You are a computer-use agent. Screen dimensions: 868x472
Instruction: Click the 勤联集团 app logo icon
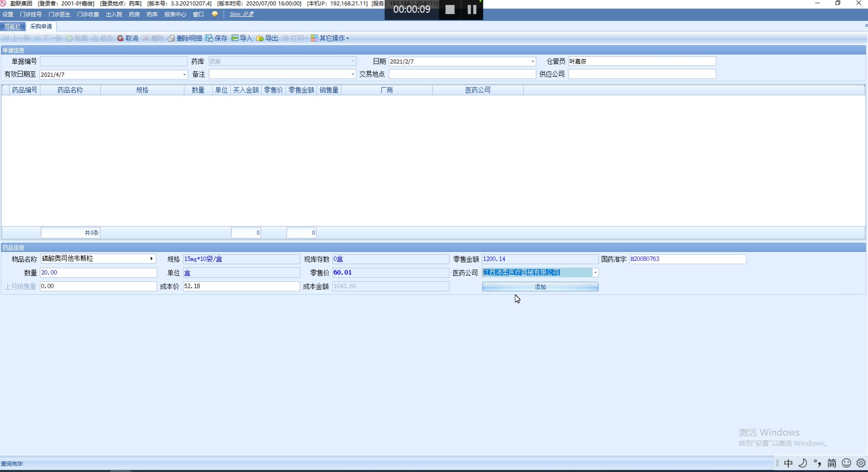pyautogui.click(x=3, y=3)
